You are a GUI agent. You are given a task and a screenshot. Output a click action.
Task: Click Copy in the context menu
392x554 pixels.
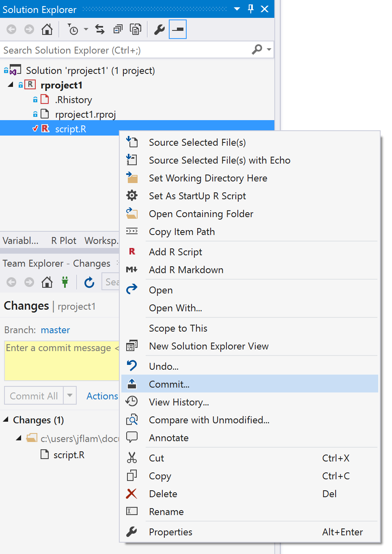(x=250, y=476)
